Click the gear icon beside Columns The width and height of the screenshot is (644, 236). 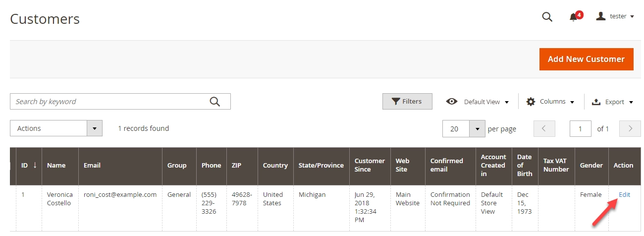(531, 102)
